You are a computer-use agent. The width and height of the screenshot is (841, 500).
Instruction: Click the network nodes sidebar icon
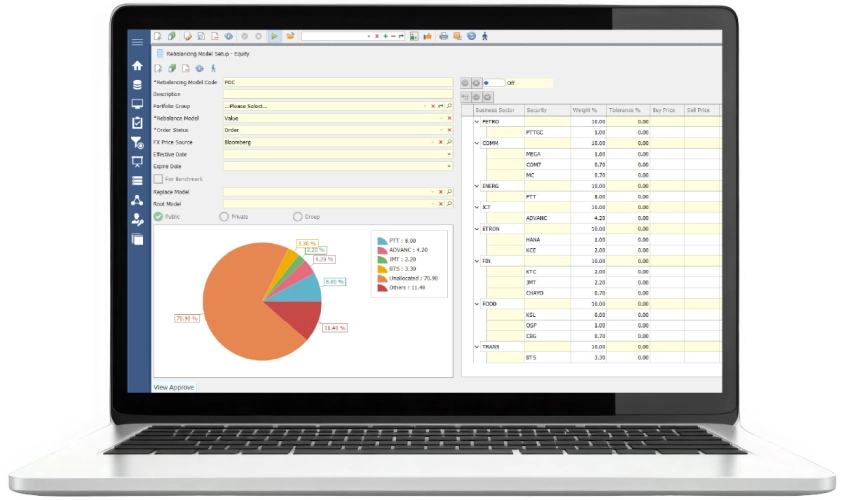[137, 200]
